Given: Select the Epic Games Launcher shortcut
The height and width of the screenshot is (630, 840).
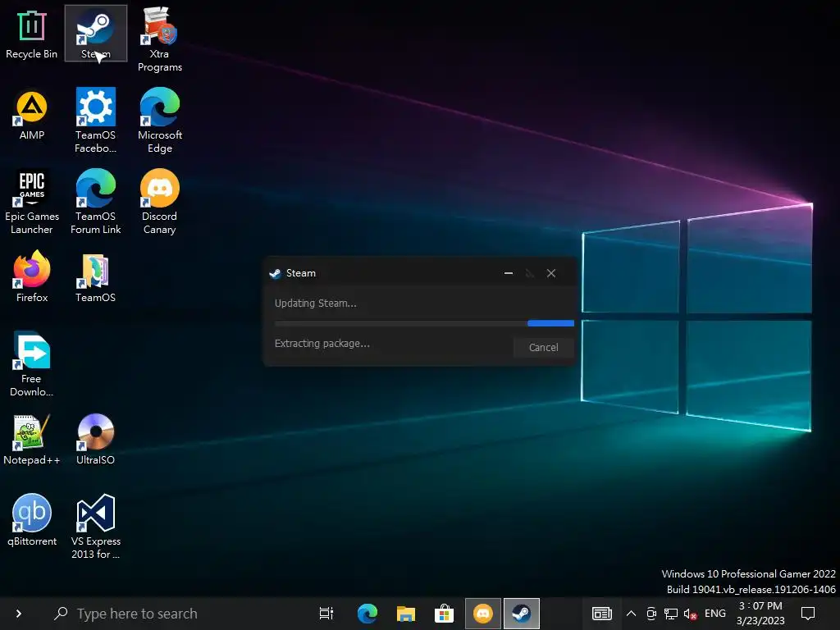Looking at the screenshot, I should click(32, 203).
